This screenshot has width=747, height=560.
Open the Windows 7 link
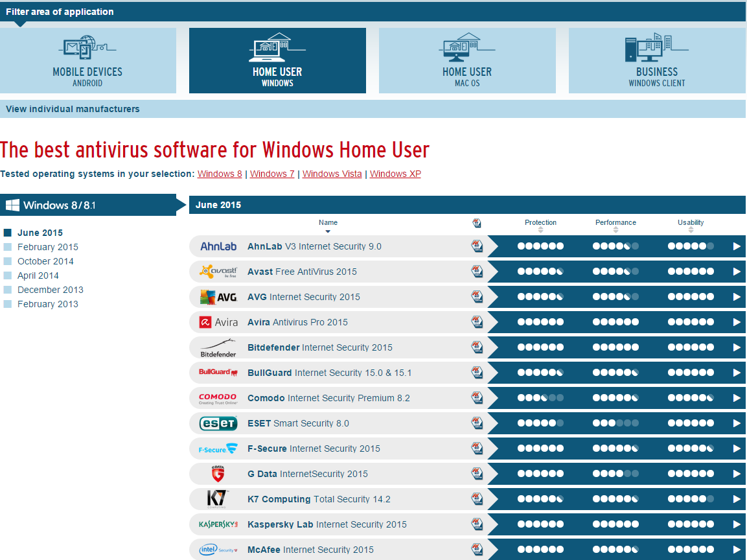[x=272, y=174]
